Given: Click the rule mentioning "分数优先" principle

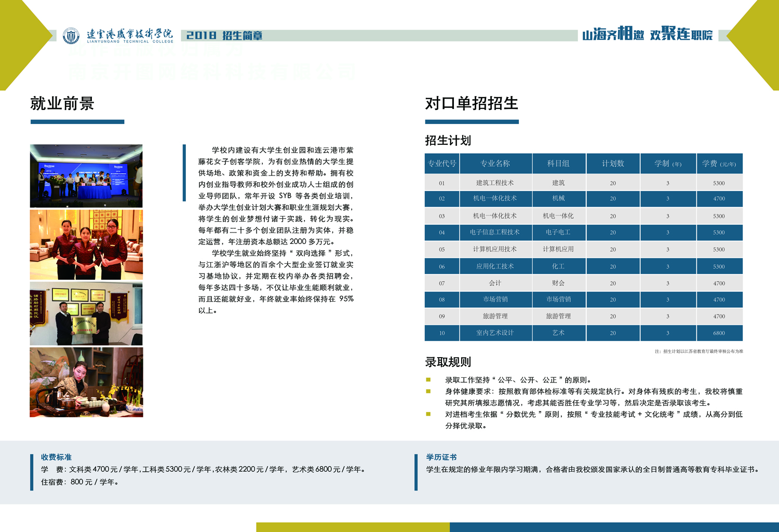Looking at the screenshot, I should 594,420.
